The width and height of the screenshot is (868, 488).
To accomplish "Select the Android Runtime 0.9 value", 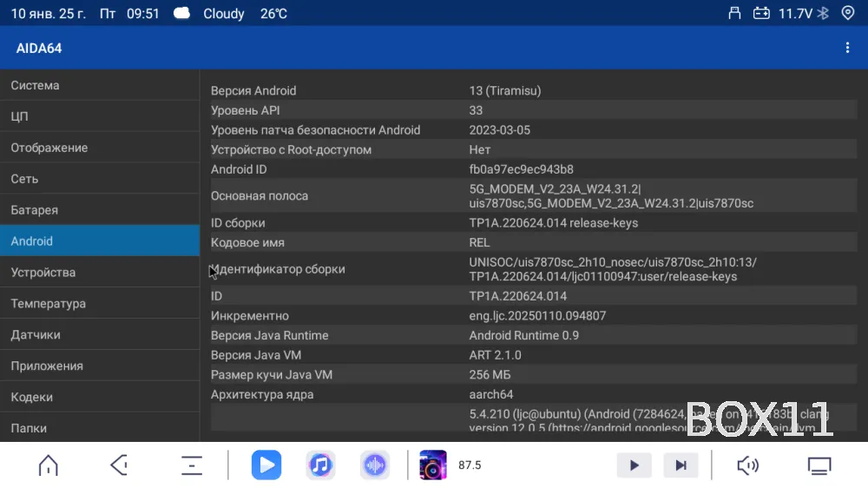I will (523, 336).
